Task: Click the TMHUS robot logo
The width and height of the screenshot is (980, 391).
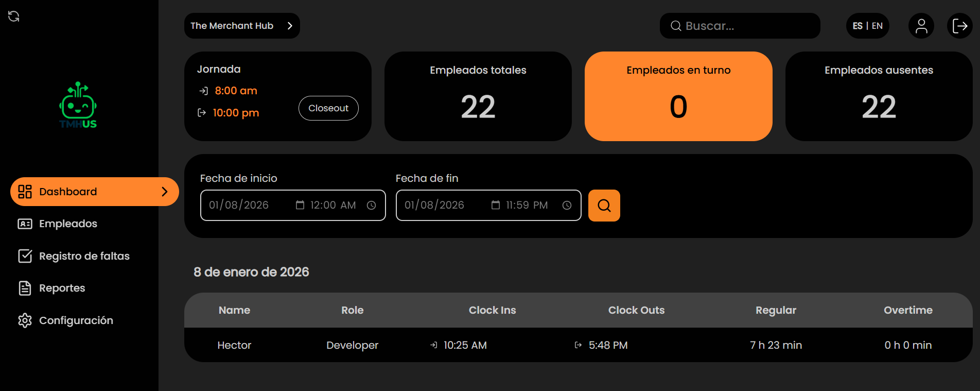Action: pyautogui.click(x=78, y=105)
